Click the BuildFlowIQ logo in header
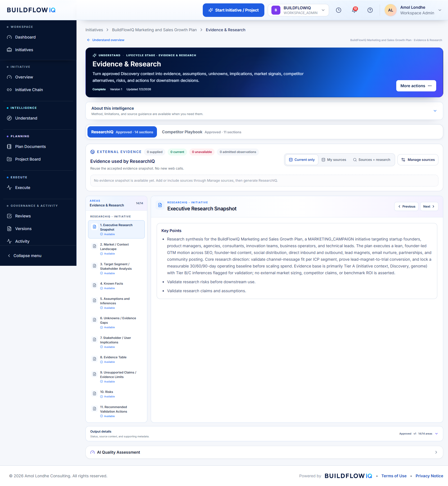Screen dimensions: 448x486 pyautogui.click(x=31, y=10)
